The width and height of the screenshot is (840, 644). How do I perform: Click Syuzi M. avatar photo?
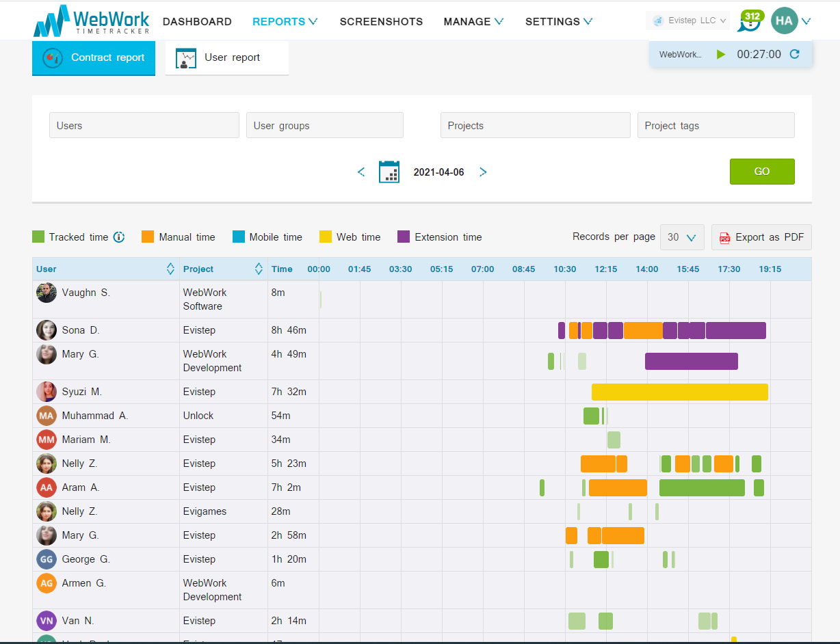click(47, 392)
